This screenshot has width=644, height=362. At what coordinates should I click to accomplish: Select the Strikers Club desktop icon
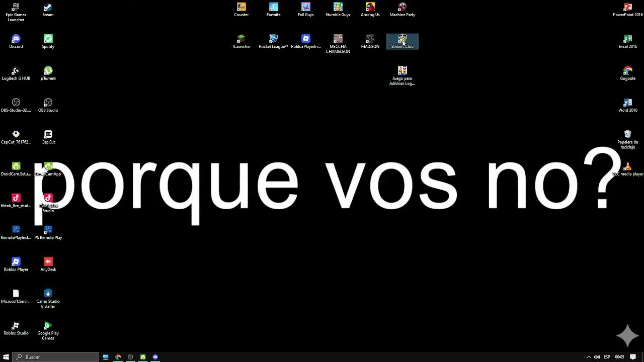(x=402, y=41)
